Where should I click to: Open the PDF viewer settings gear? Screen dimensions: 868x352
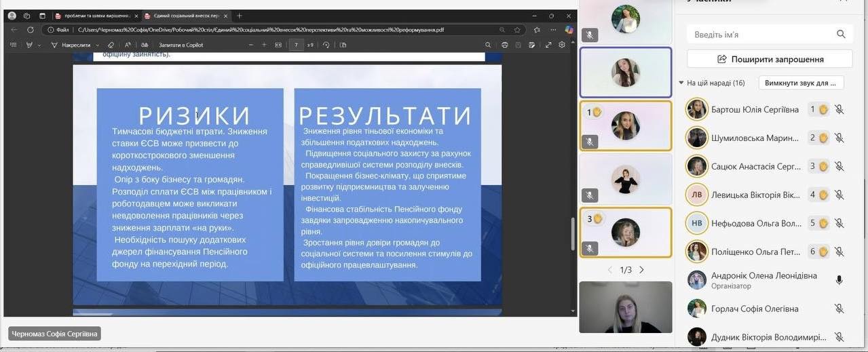pyautogui.click(x=562, y=45)
